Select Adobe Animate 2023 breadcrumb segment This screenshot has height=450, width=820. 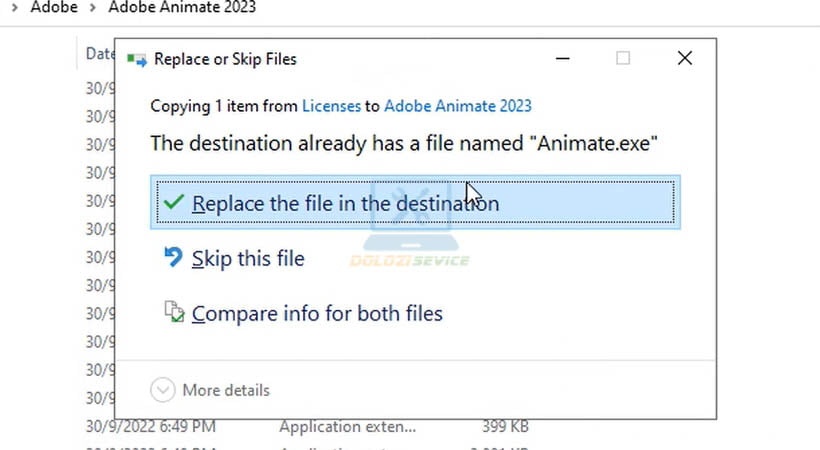tap(182, 7)
